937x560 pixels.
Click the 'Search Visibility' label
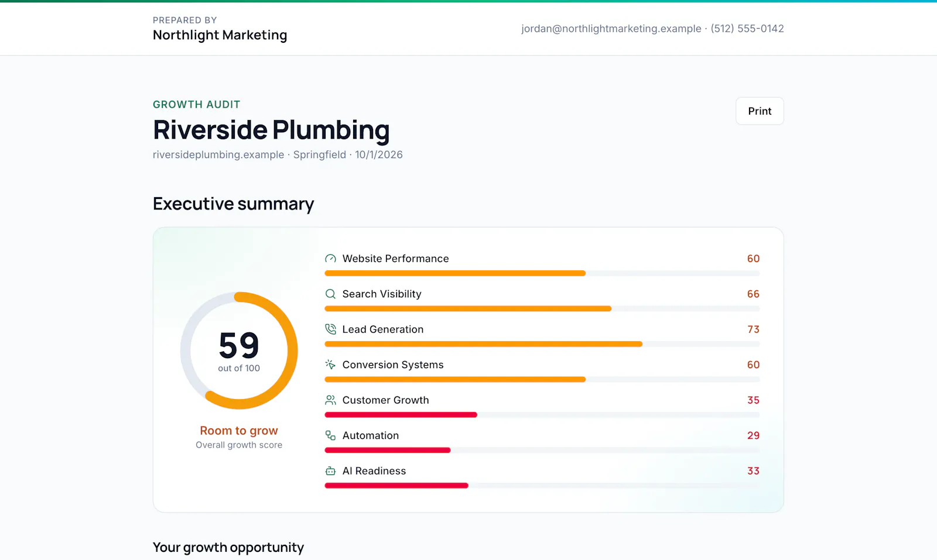[x=382, y=294]
